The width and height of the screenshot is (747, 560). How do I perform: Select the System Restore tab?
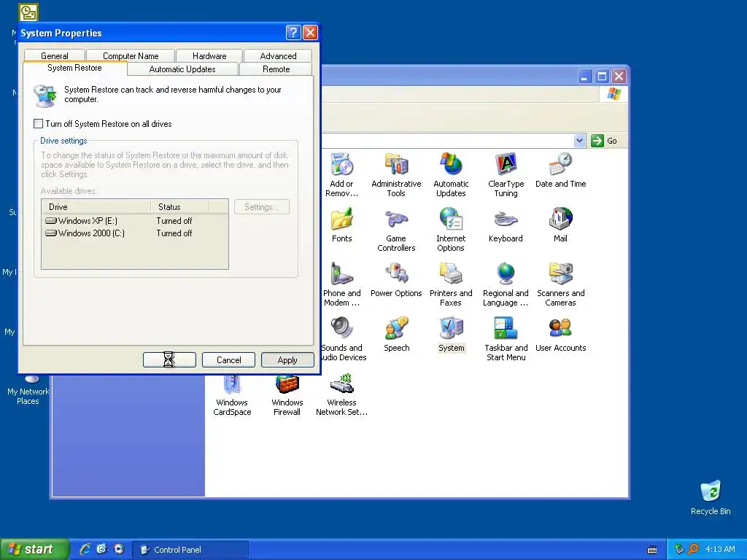(75, 68)
